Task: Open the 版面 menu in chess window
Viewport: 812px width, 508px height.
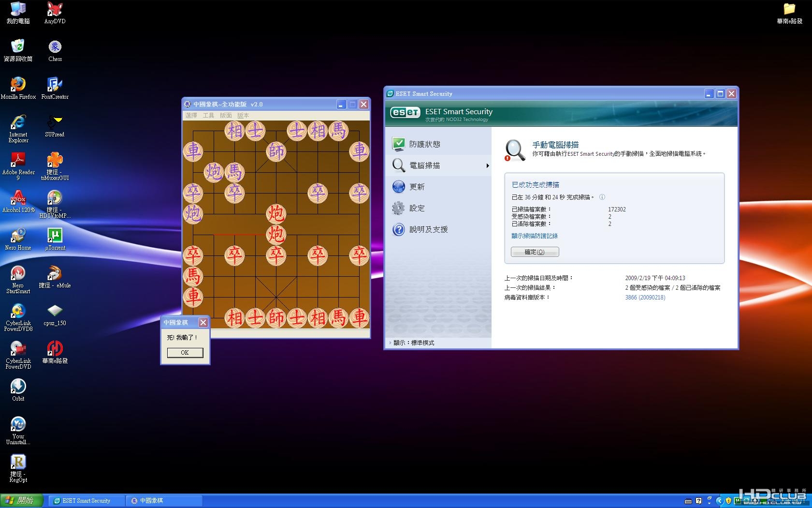Action: pos(226,116)
